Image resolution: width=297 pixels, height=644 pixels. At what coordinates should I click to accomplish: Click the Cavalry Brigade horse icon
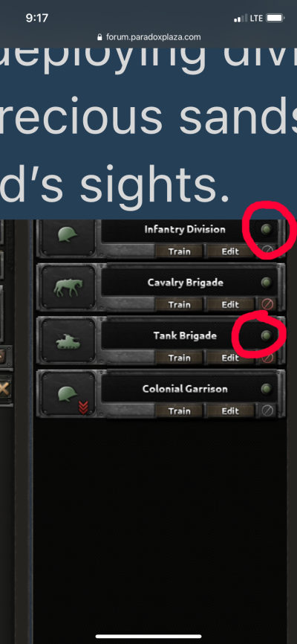coord(68,288)
